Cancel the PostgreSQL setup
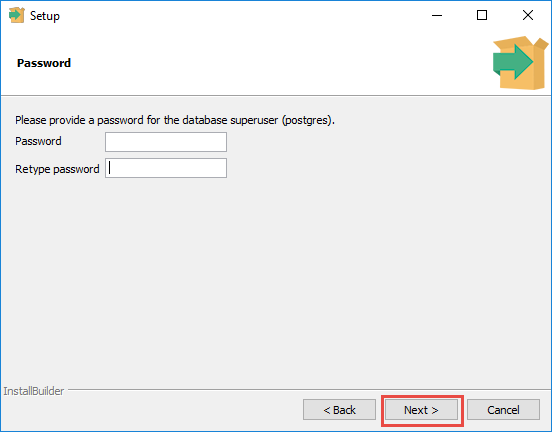 503,409
